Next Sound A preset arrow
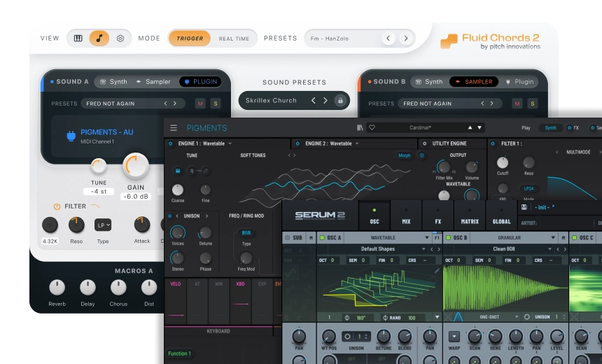The height and width of the screenshot is (364, 602). coord(175,104)
